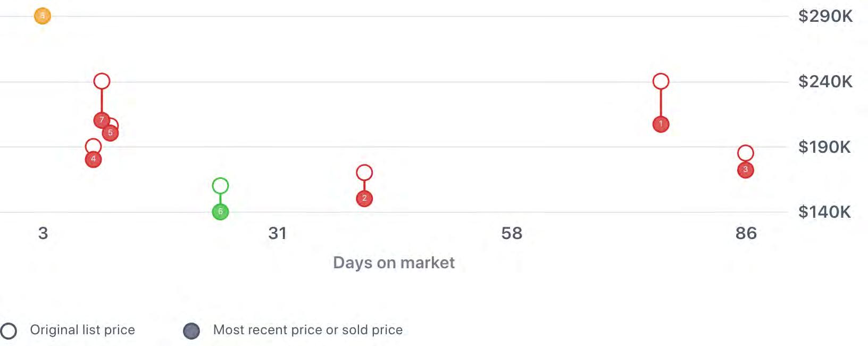Click hollow red circle above point 3
The height and width of the screenshot is (346, 868).
pos(746,153)
